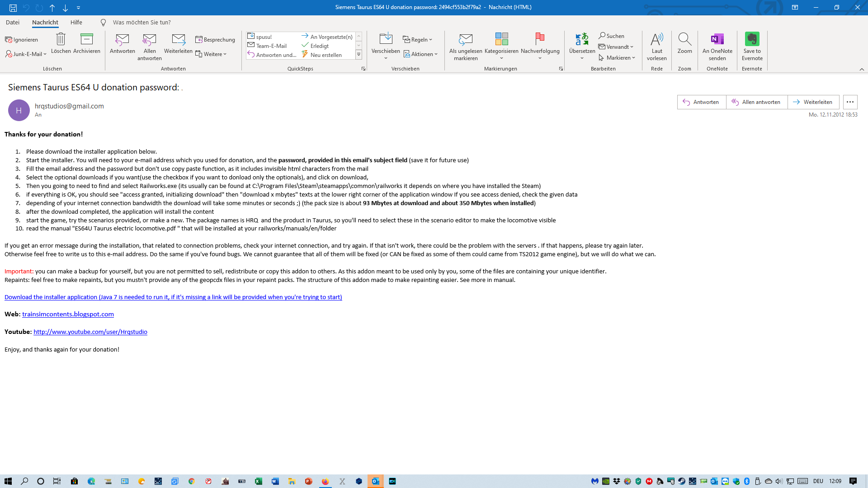Click the Übersetzen translate icon
The height and width of the screenshot is (488, 868).
coord(582,39)
